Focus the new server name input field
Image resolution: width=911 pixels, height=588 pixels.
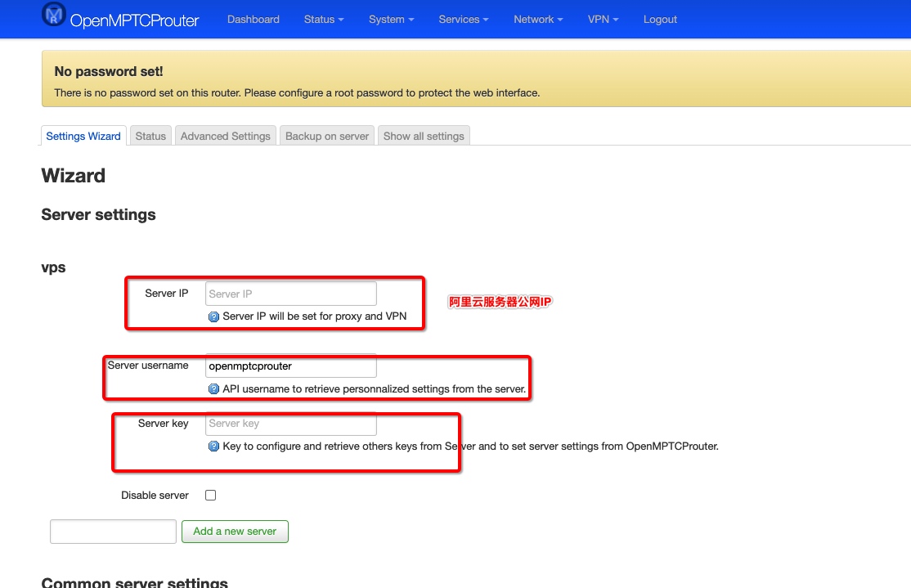[x=114, y=532]
